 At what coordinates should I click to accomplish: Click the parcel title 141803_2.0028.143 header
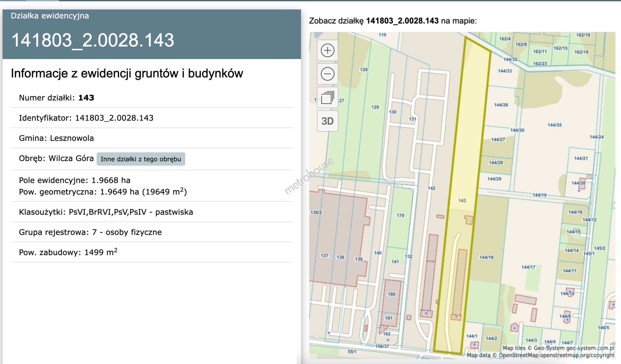(x=93, y=40)
